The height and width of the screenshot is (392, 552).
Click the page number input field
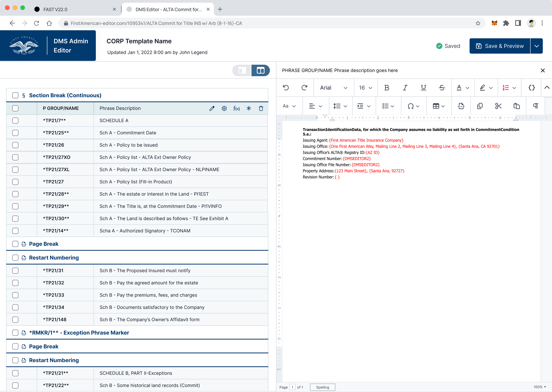point(292,387)
